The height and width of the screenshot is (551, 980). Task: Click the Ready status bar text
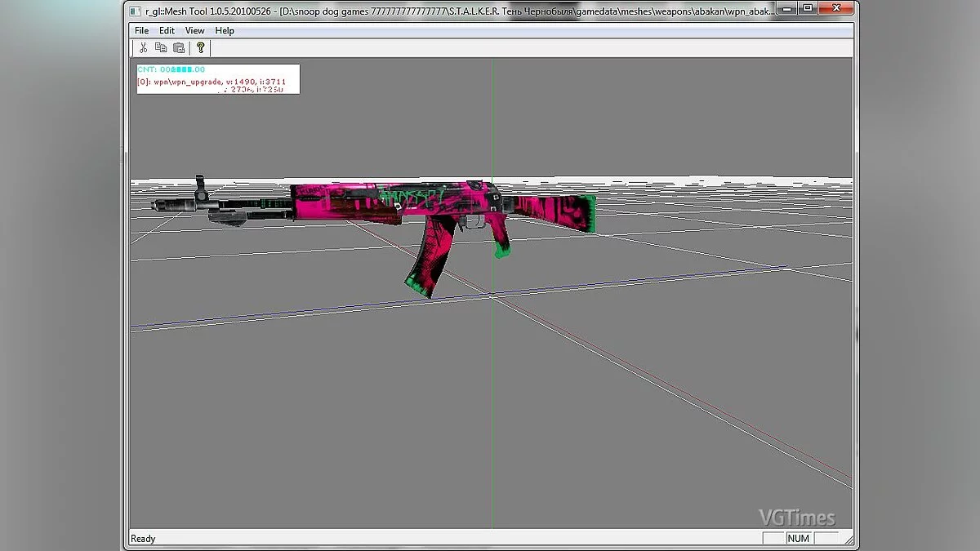143,539
